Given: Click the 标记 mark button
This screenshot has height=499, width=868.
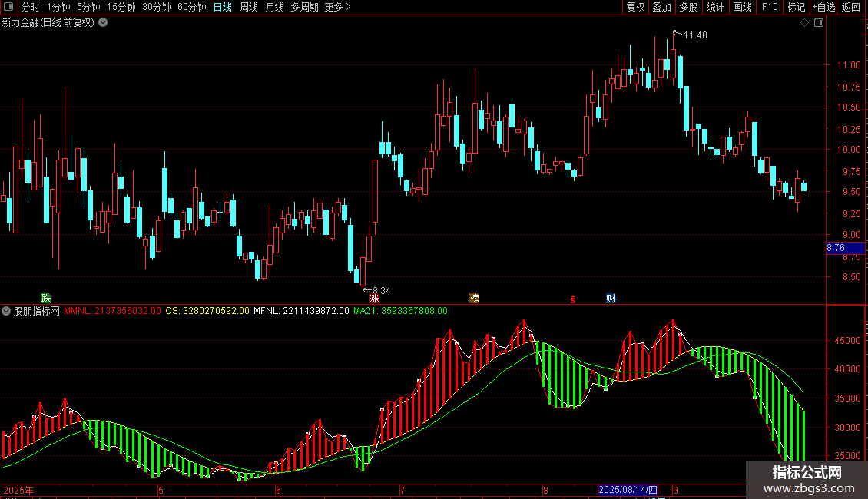Looking at the screenshot, I should click(796, 7).
